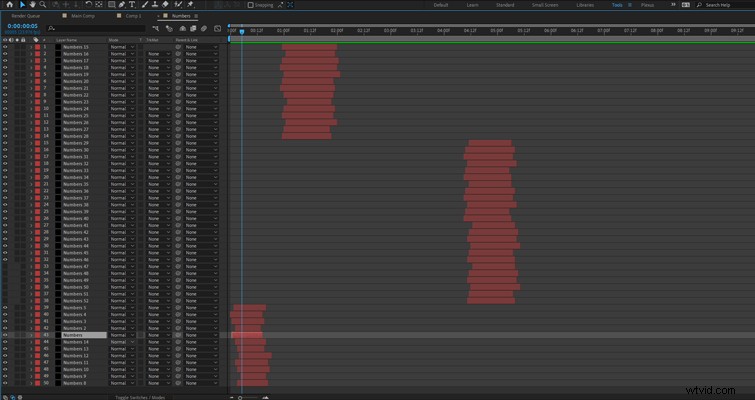Click the snap collapsed comps icon

(290, 5)
